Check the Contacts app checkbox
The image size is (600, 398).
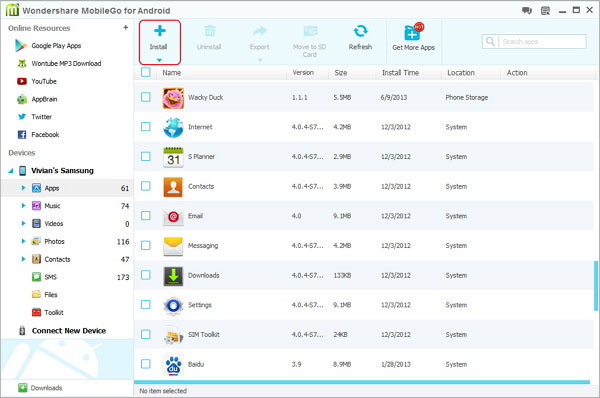click(x=145, y=186)
